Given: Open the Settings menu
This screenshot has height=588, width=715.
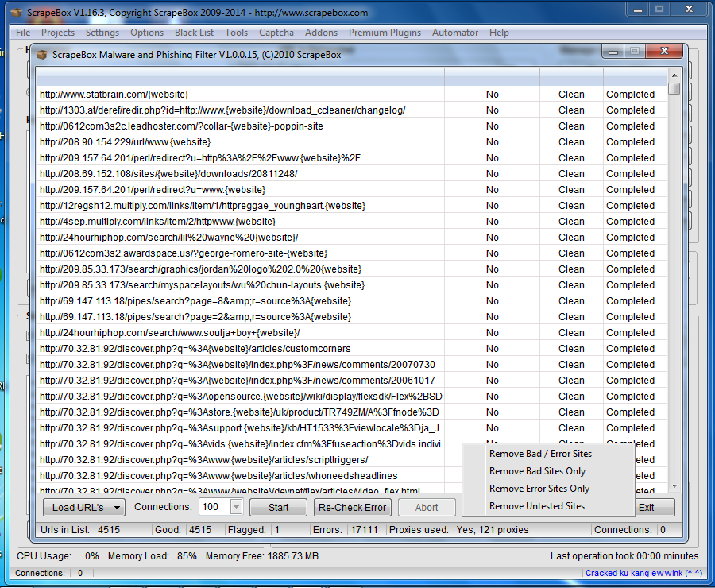Looking at the screenshot, I should 102,33.
